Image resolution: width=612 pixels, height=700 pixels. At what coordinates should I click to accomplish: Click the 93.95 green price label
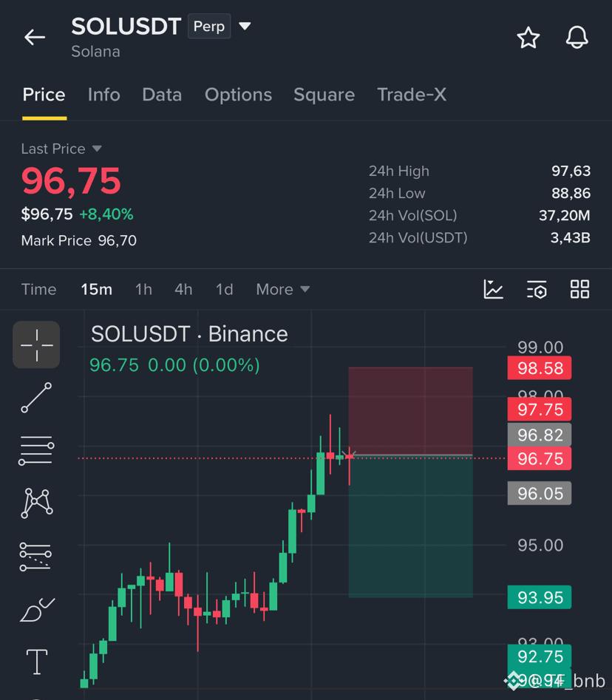tap(540, 597)
